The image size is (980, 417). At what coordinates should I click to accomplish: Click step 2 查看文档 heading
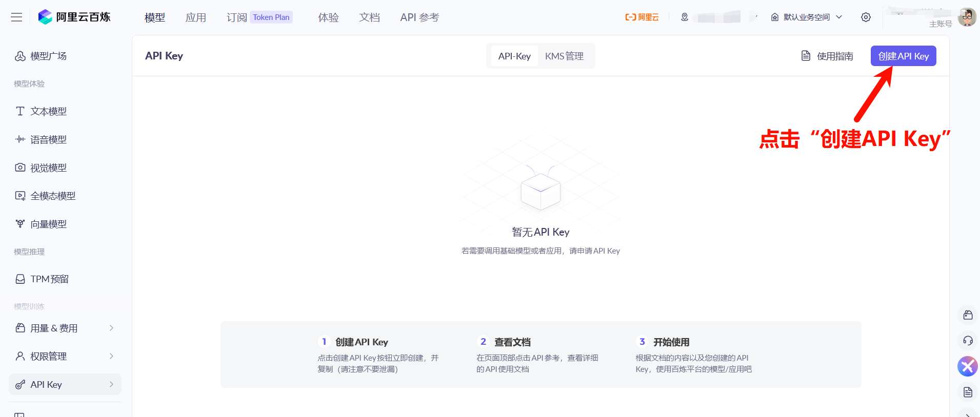(x=512, y=342)
